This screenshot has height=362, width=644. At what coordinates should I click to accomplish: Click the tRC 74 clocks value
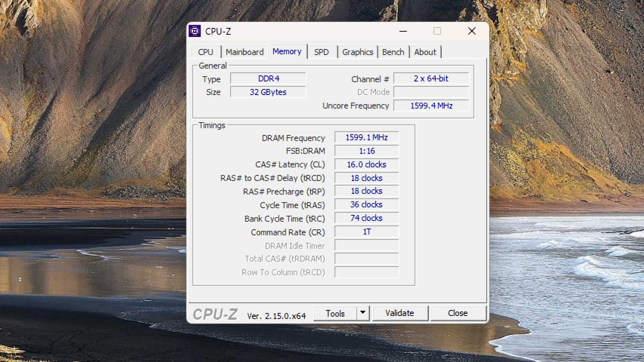pyautogui.click(x=367, y=218)
